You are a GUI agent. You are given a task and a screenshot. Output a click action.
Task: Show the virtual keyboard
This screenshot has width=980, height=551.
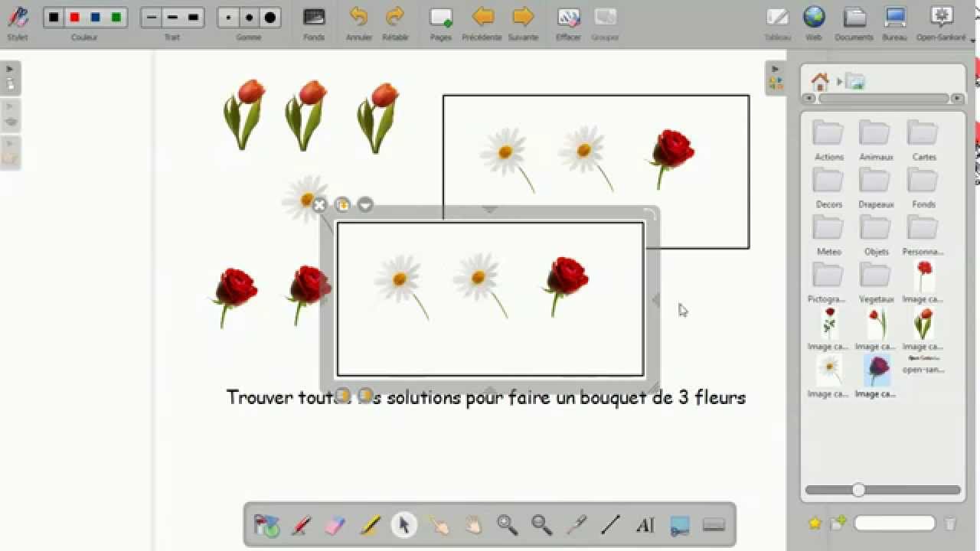tap(714, 525)
